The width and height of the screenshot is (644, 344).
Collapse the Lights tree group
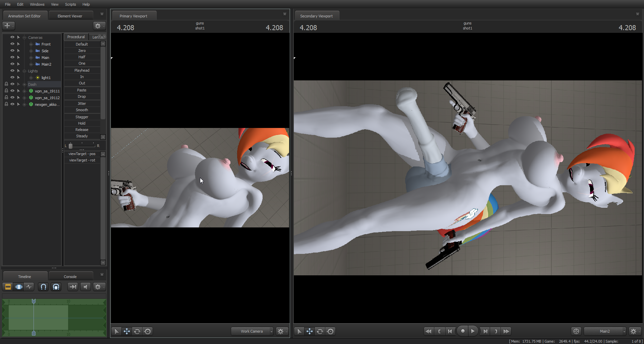[24, 71]
